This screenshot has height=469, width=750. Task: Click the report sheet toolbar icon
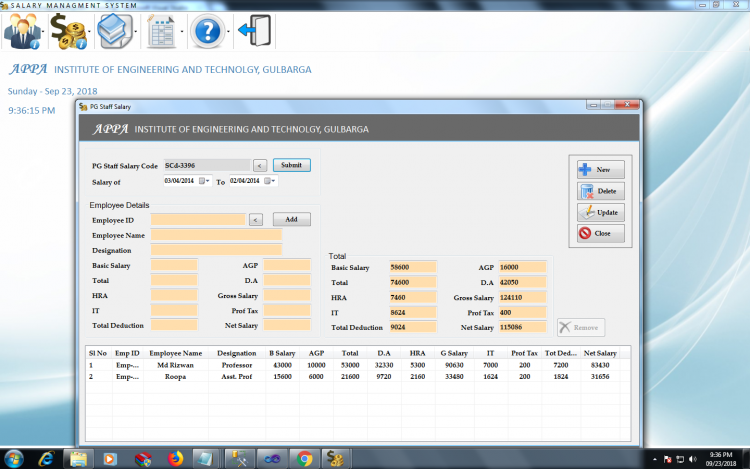click(x=160, y=31)
